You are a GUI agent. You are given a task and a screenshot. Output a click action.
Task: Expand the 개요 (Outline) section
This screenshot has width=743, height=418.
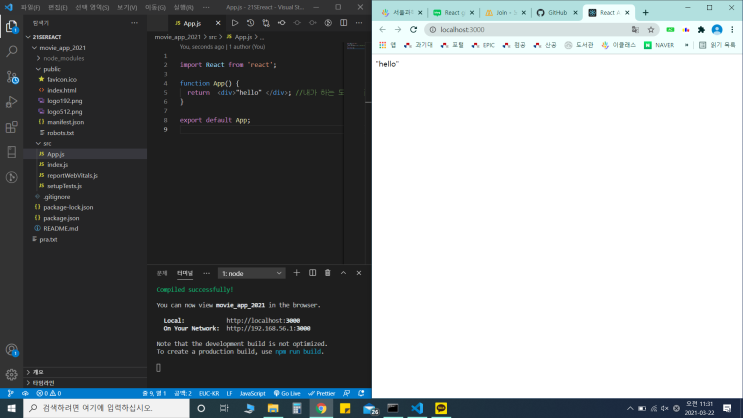click(85, 373)
